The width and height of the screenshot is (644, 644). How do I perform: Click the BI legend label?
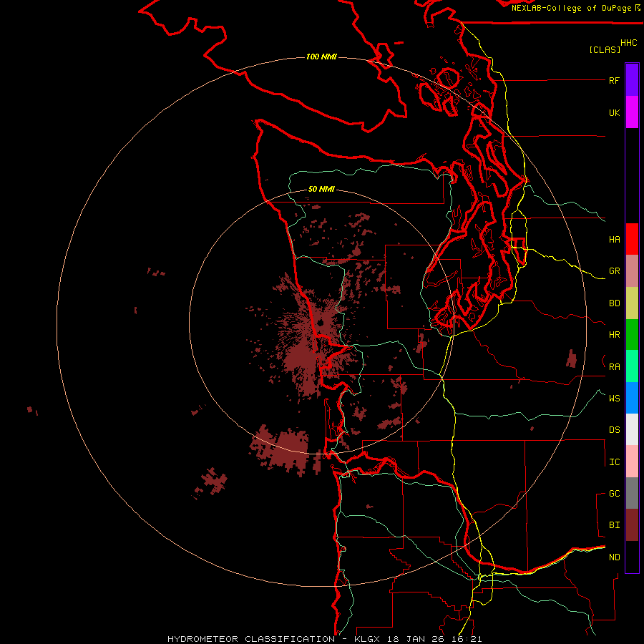click(614, 525)
